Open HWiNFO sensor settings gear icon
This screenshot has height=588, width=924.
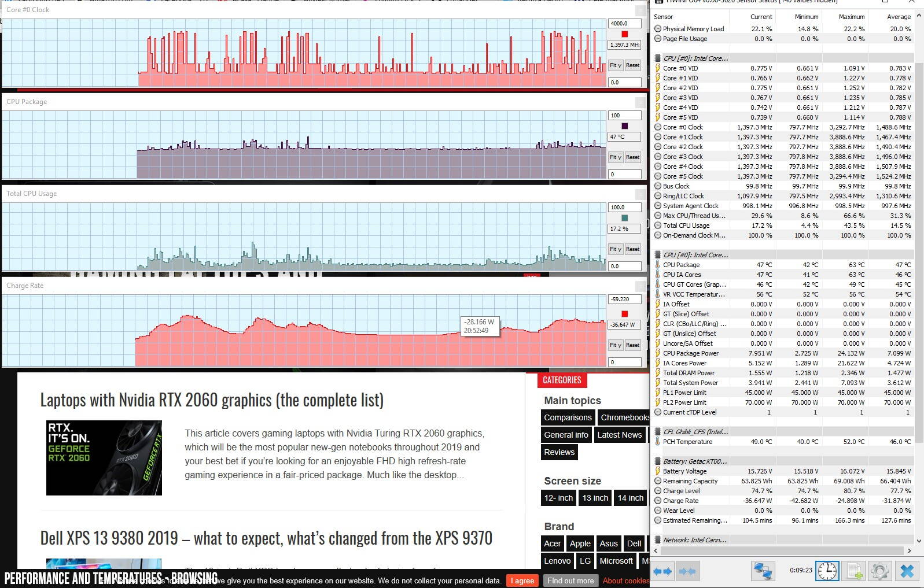[x=880, y=571]
